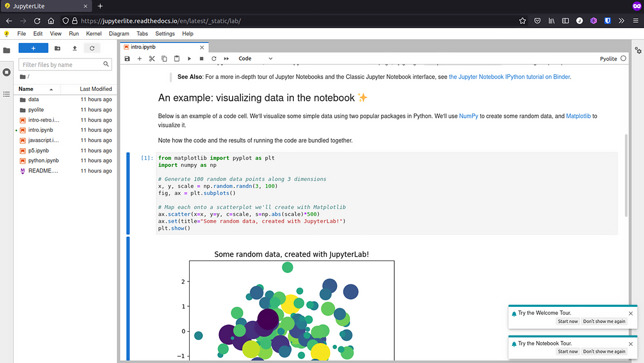Open the data folder
644x363 pixels.
point(65,99)
